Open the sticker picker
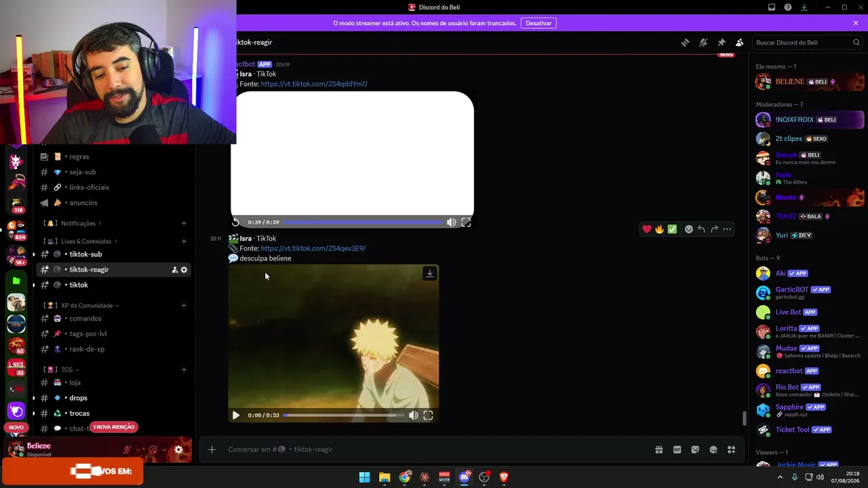 point(695,449)
